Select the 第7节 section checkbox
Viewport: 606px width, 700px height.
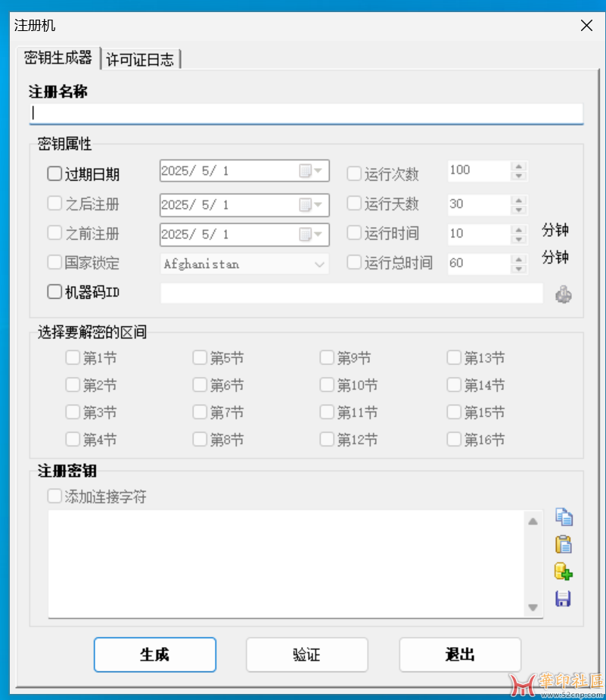200,412
